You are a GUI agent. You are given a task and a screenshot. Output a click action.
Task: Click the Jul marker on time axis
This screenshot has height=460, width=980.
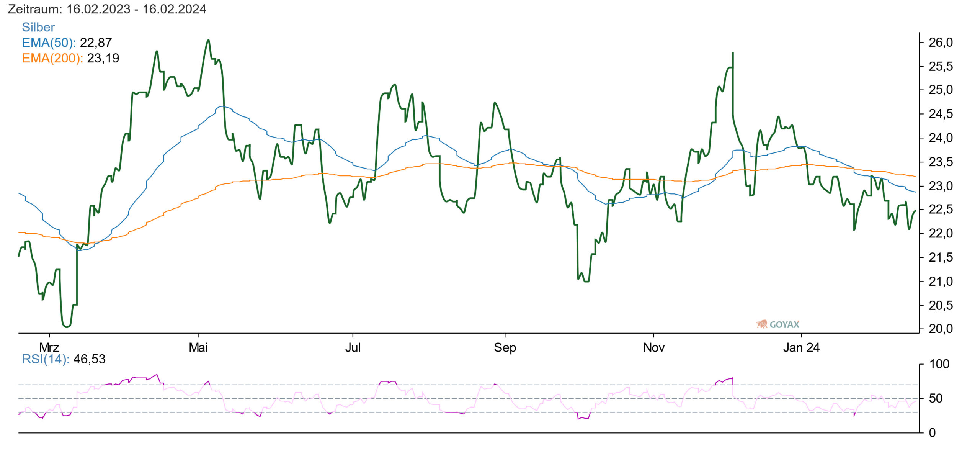[353, 347]
